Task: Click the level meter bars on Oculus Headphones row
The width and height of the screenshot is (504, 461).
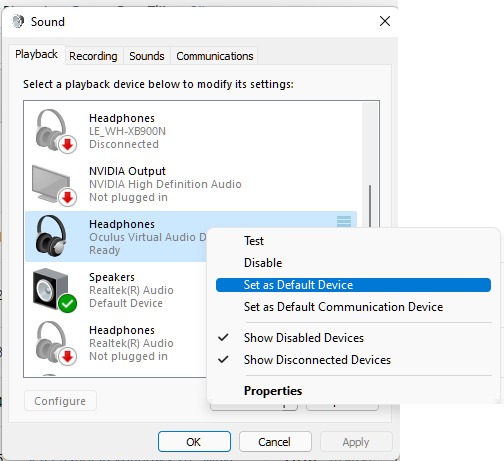Action: pyautogui.click(x=344, y=221)
